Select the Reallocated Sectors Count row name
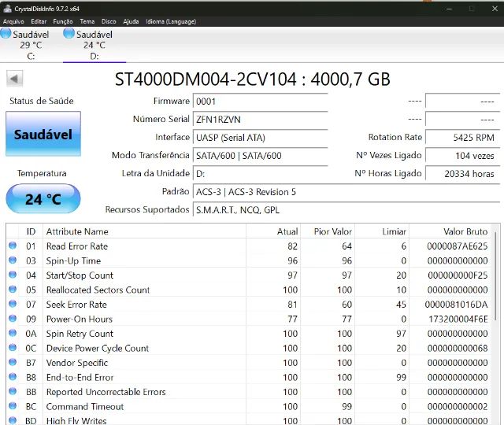This screenshot has height=425, width=504. pyautogui.click(x=98, y=290)
